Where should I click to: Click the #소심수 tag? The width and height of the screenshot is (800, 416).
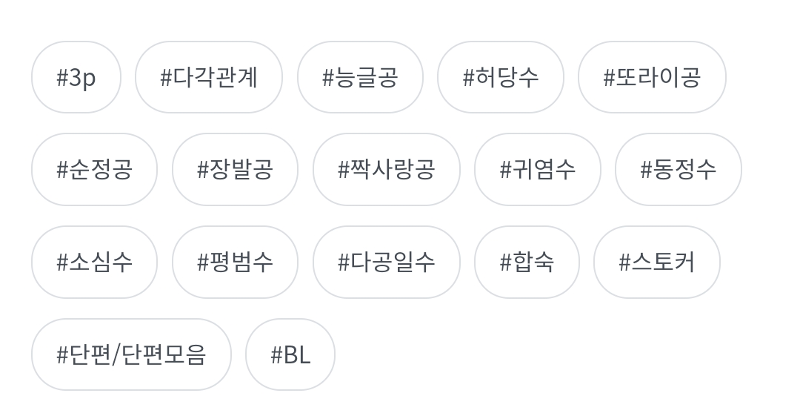point(94,262)
